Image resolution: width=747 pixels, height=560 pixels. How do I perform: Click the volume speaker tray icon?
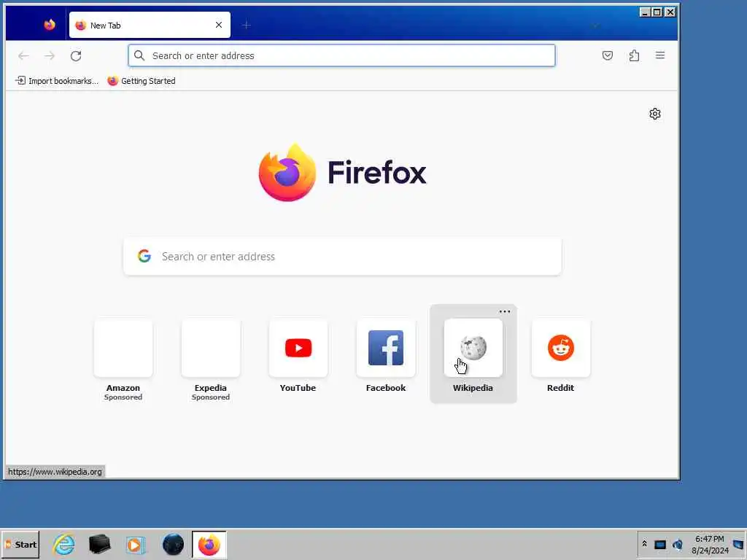pos(678,544)
